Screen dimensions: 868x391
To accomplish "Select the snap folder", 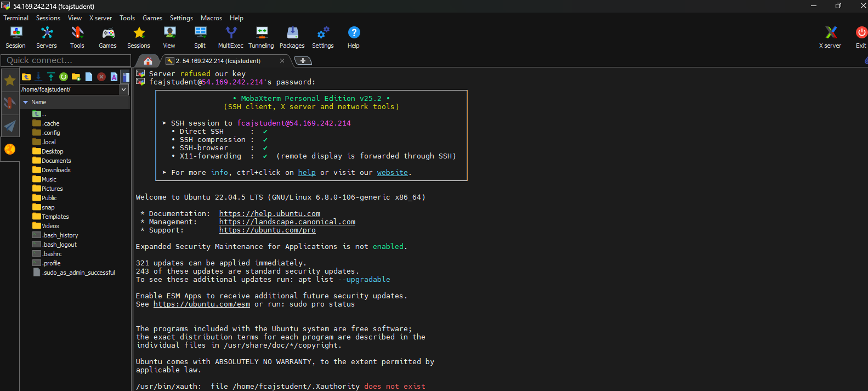I will 44,207.
